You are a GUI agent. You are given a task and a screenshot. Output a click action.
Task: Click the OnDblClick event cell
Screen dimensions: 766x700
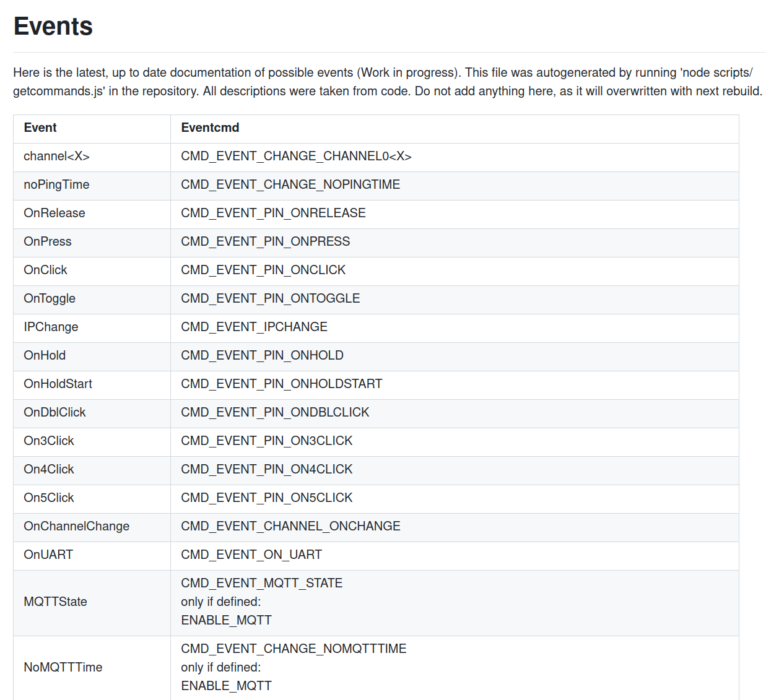point(54,412)
